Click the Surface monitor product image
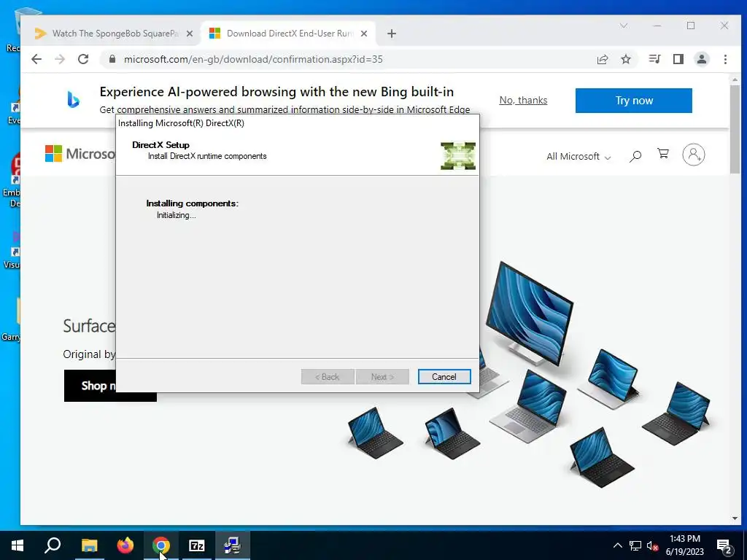 point(530,314)
